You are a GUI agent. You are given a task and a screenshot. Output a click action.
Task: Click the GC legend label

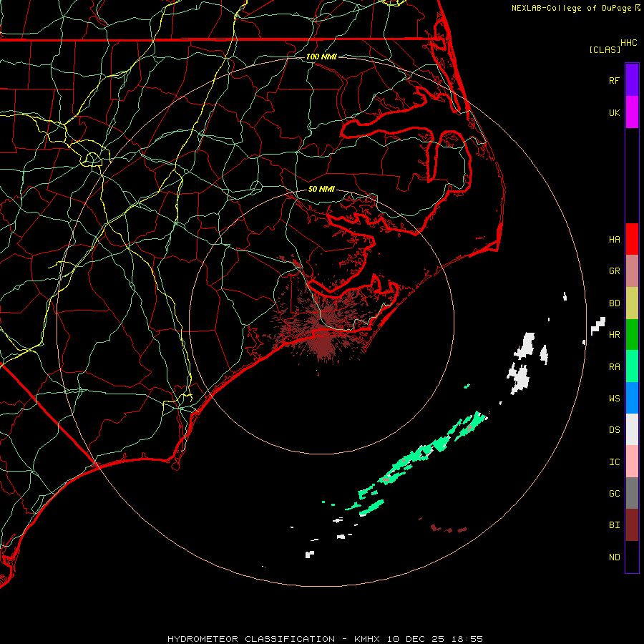615,493
